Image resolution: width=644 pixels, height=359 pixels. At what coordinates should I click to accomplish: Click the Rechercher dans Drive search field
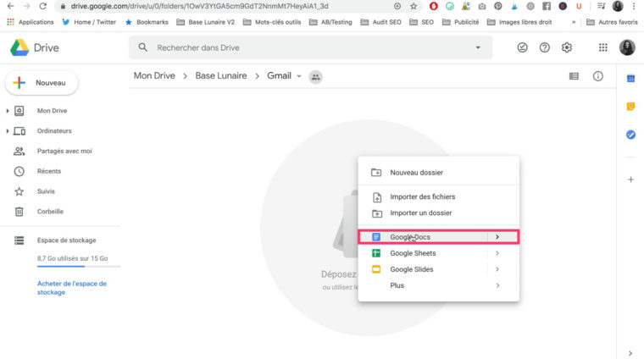point(310,47)
